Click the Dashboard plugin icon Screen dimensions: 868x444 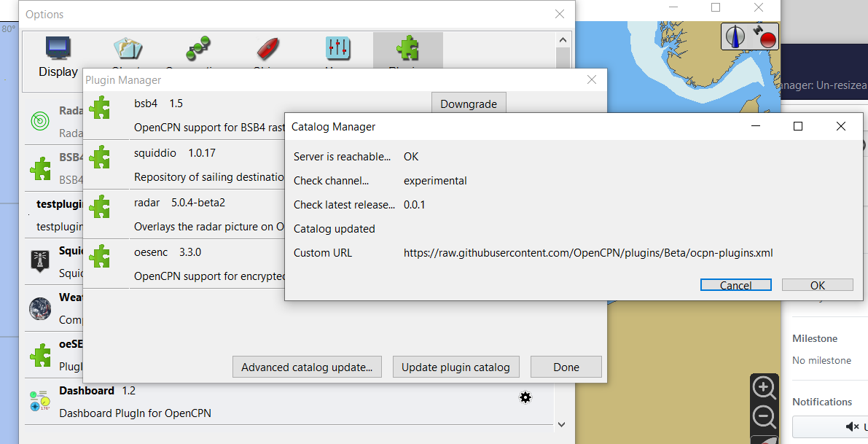tap(40, 401)
